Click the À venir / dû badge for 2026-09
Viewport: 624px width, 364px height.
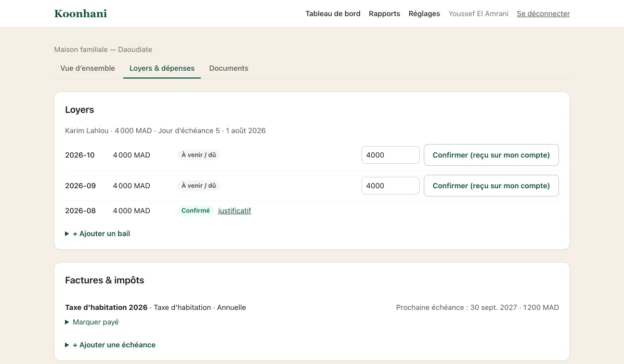point(199,186)
